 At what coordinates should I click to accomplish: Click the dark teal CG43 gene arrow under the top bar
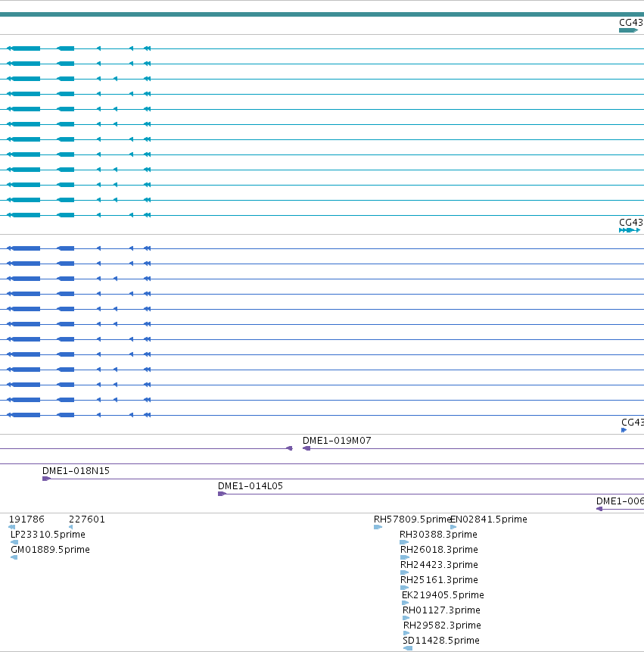click(628, 30)
